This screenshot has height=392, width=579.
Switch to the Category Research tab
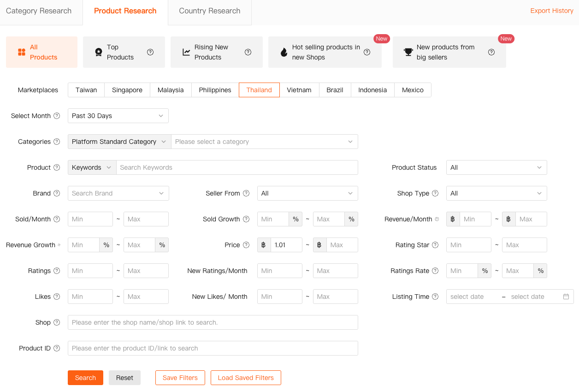tap(38, 11)
